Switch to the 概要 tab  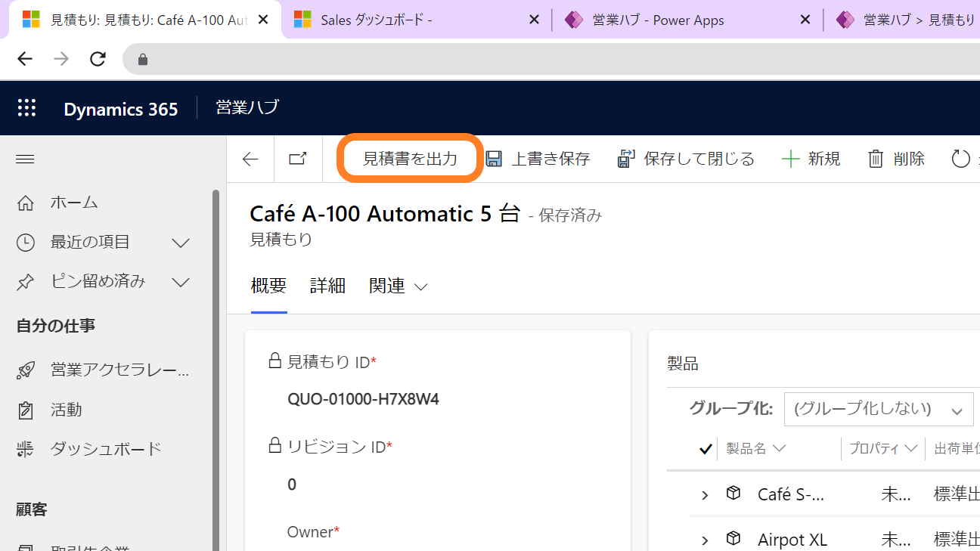coord(268,286)
